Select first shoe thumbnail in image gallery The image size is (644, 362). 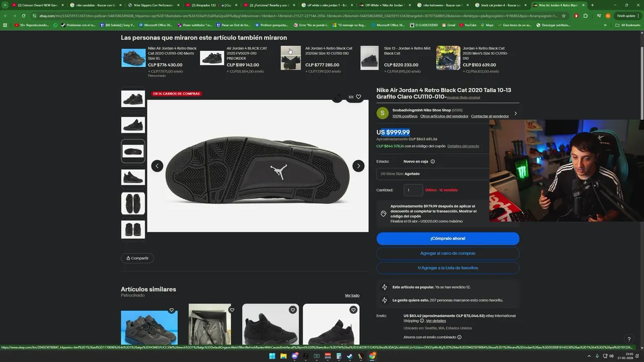click(x=133, y=98)
